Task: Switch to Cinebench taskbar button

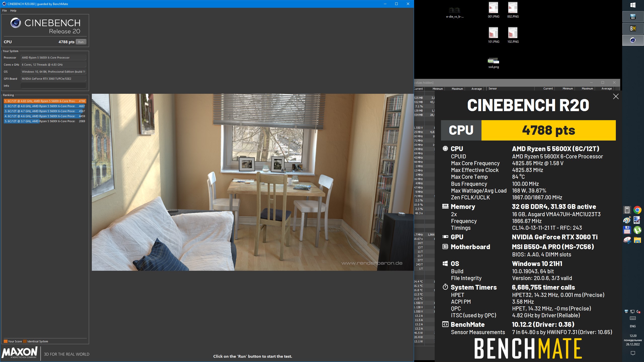Action: (633, 40)
